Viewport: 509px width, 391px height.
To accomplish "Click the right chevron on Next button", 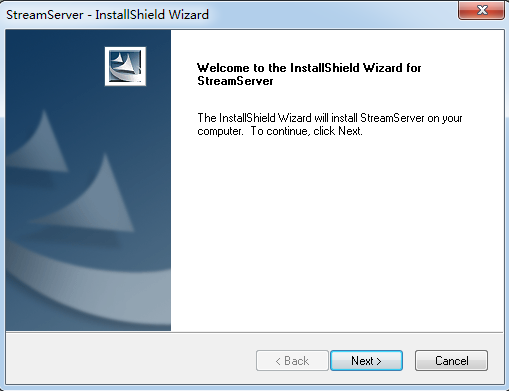I will [x=379, y=361].
